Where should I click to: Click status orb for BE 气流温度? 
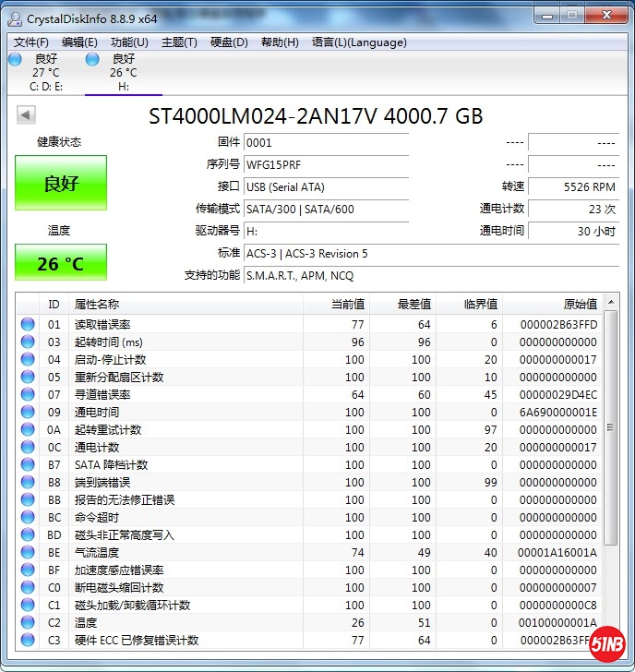tap(28, 552)
